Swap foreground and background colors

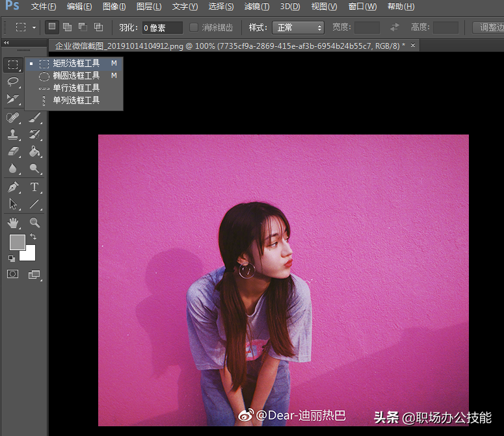(33, 237)
